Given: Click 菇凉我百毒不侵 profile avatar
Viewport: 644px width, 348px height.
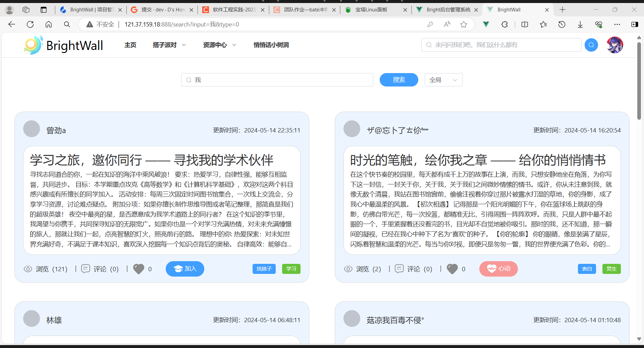Looking at the screenshot, I should pos(352,318).
